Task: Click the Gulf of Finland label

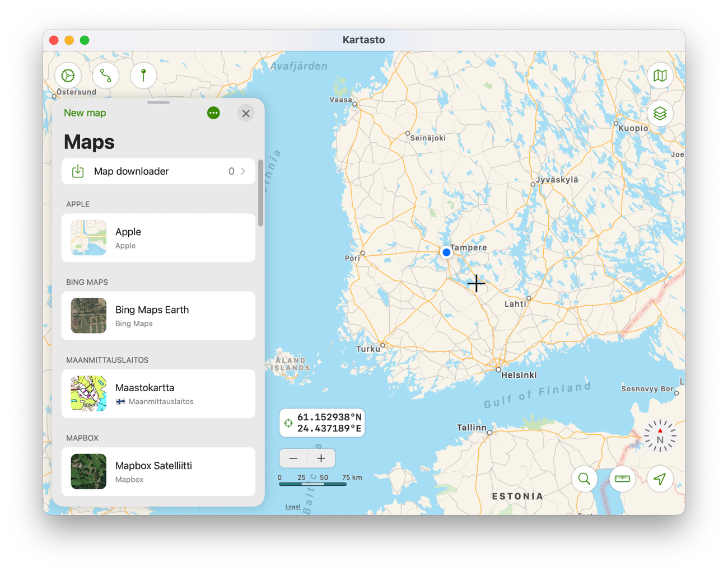Action: (538, 395)
